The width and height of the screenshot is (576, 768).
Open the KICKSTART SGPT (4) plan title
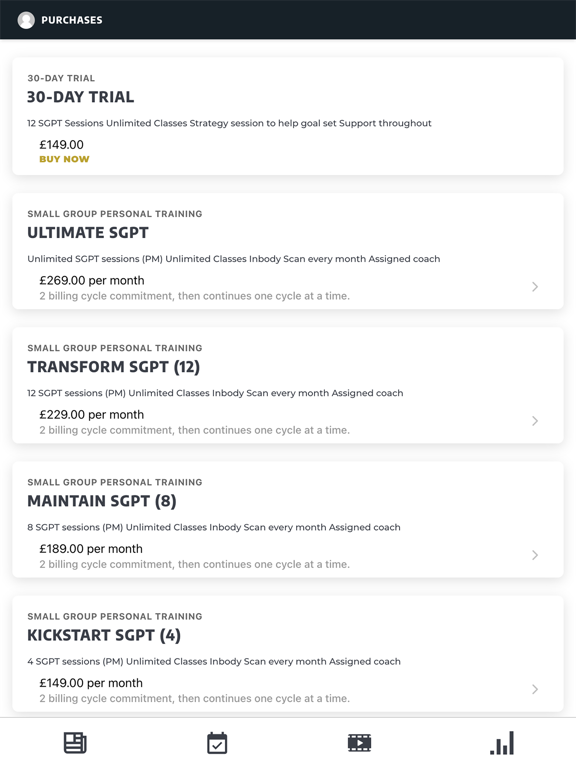point(104,635)
